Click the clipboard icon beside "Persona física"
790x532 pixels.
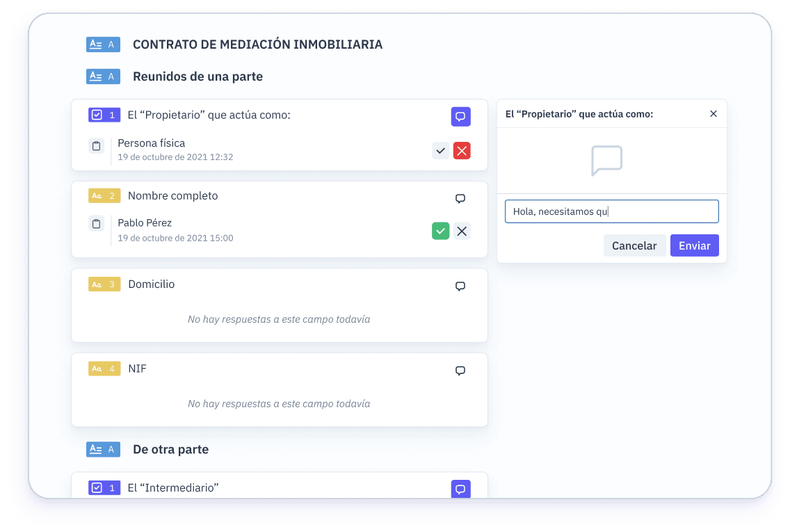click(x=96, y=146)
